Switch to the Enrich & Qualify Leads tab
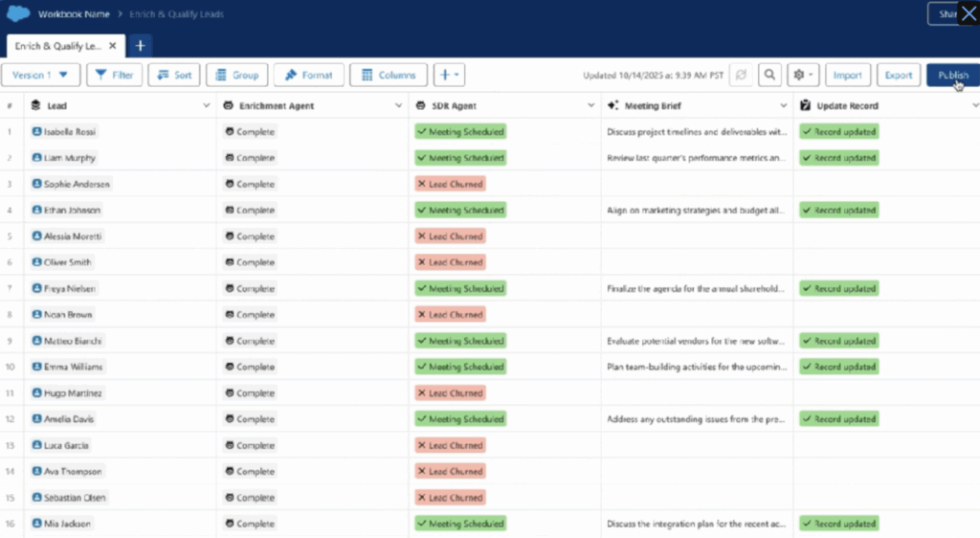 [57, 45]
